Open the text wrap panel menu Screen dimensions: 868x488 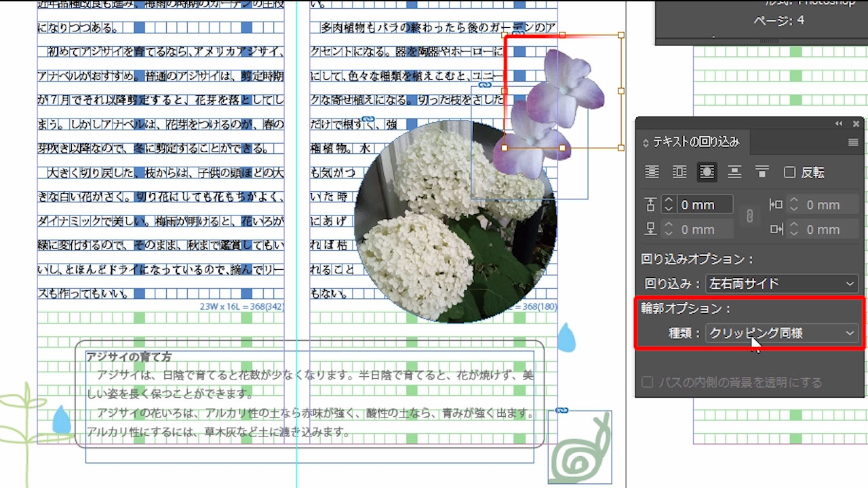(x=853, y=142)
